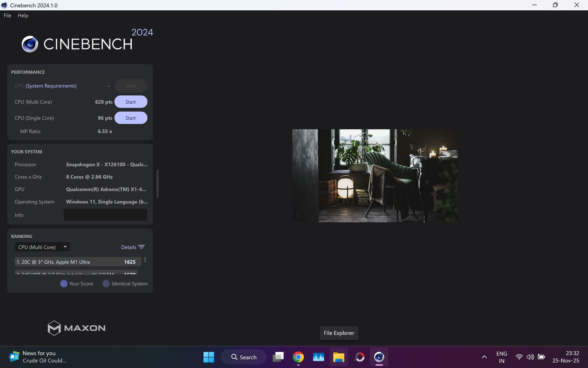The height and width of the screenshot is (368, 588).
Task: Click inside the Info input field
Action: (105, 215)
